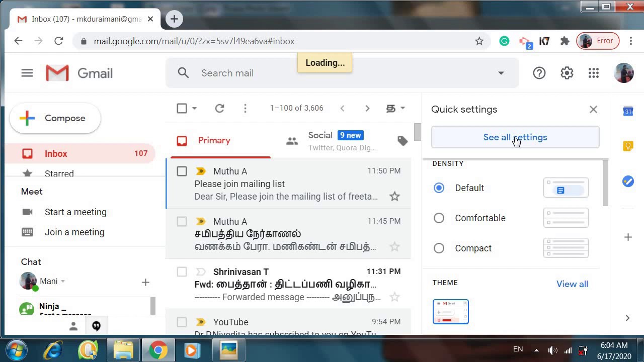This screenshot has height=362, width=644.
Task: Tick the select-all checkbox
Action: (182, 108)
